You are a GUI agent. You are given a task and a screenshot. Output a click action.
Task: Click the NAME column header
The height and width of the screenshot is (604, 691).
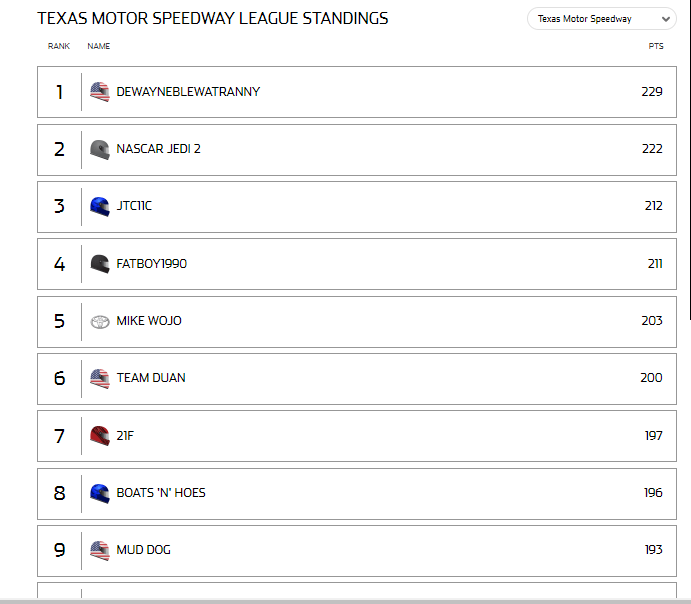[99, 46]
